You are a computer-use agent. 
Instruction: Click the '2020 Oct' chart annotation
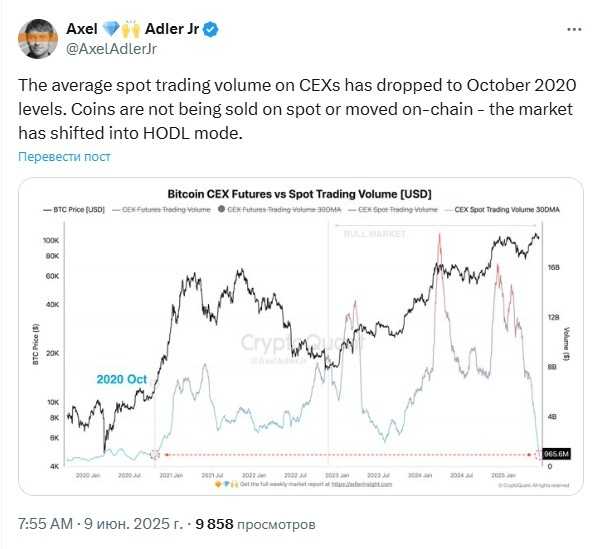tap(122, 379)
